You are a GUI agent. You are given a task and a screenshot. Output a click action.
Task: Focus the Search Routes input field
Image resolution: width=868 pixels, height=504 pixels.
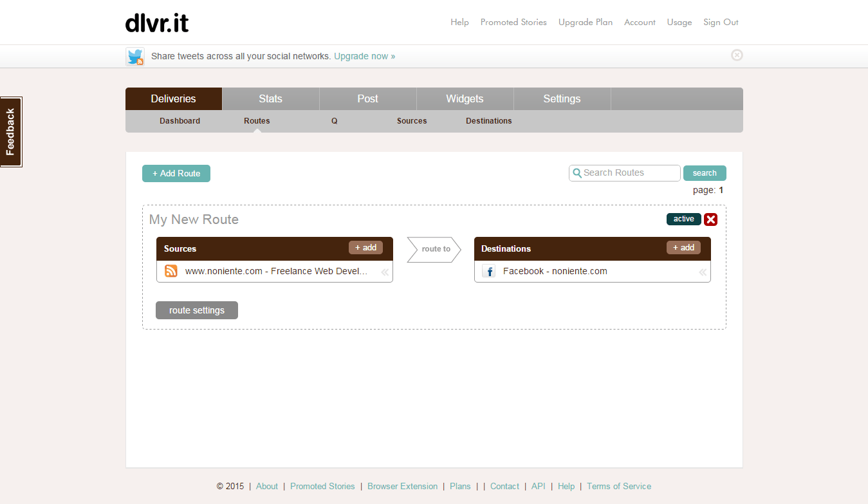click(629, 173)
